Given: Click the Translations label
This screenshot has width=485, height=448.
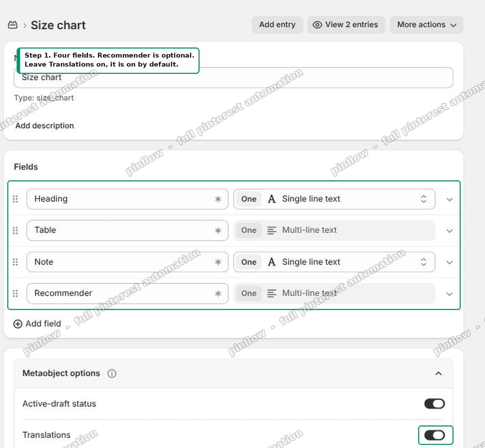Looking at the screenshot, I should click(46, 435).
